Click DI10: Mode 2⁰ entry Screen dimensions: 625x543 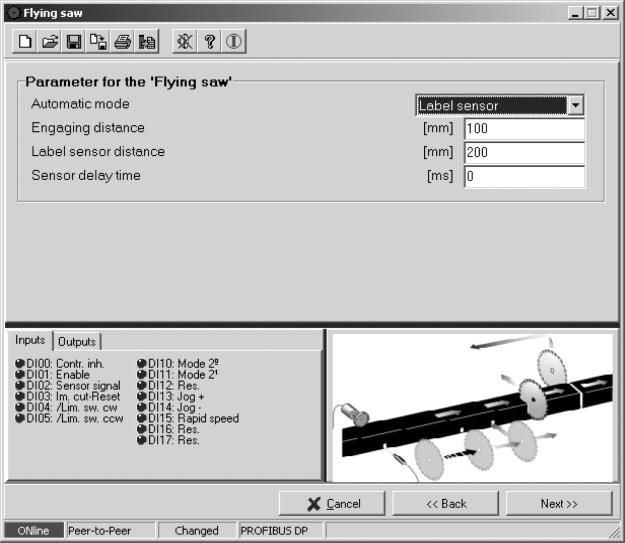click(x=178, y=364)
